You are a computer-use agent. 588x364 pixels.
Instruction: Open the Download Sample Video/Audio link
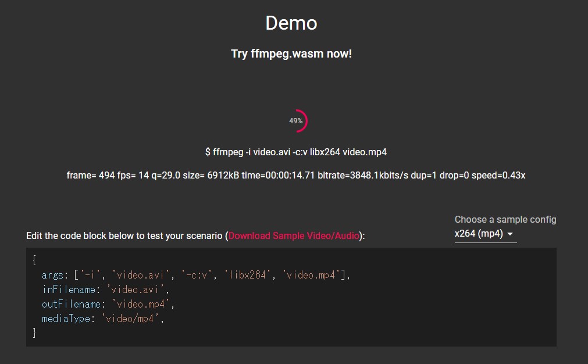294,235
